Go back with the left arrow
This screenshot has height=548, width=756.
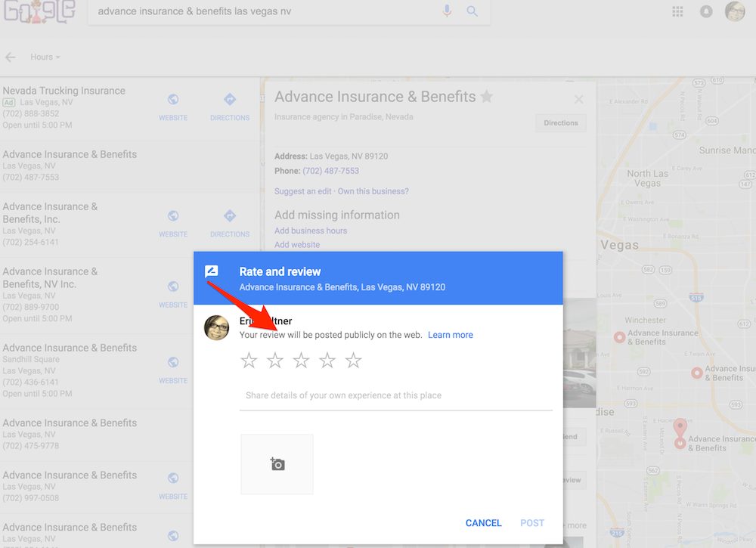pos(10,57)
